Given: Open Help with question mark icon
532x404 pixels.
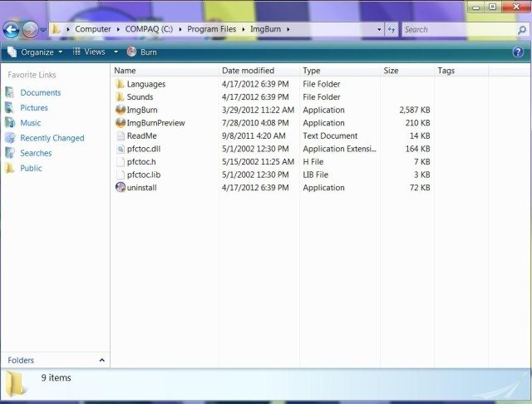Looking at the screenshot, I should click(518, 52).
